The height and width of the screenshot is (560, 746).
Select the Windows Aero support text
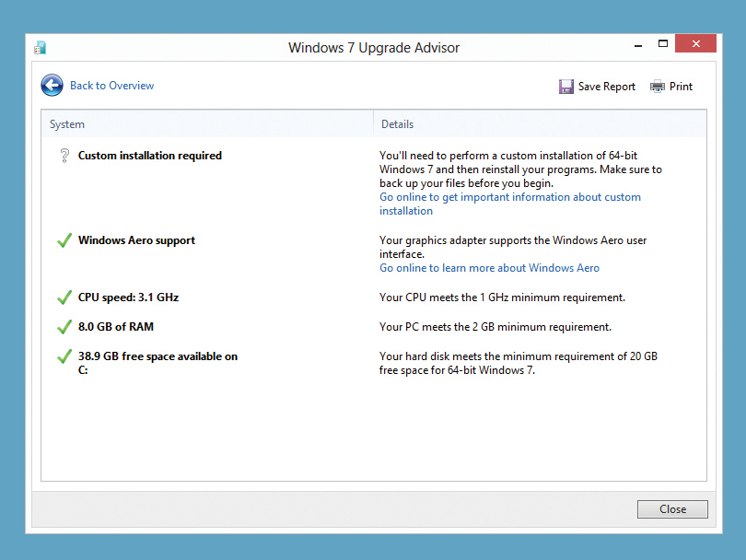pos(136,240)
